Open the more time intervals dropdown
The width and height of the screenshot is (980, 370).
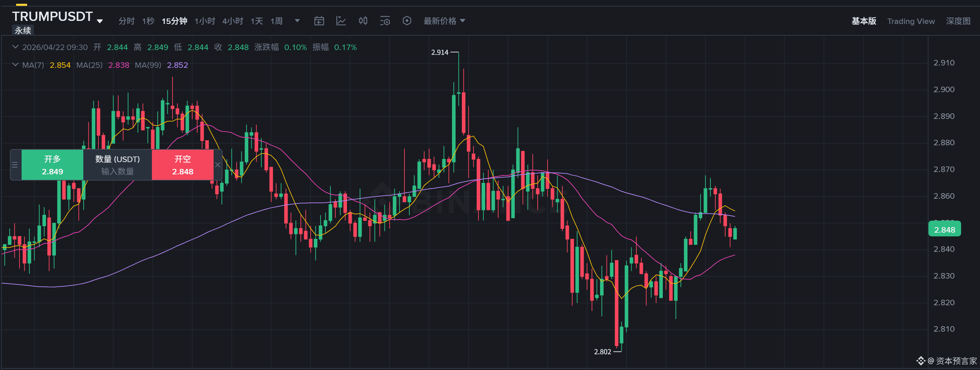(297, 21)
